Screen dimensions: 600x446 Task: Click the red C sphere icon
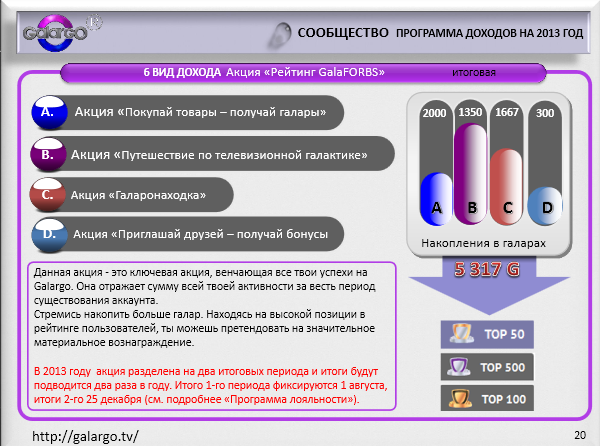(47, 195)
